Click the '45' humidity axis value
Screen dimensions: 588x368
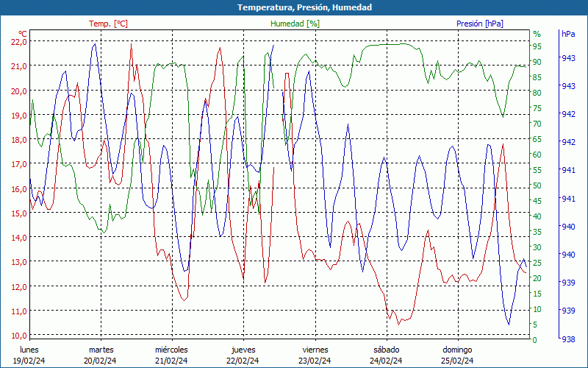click(x=537, y=201)
